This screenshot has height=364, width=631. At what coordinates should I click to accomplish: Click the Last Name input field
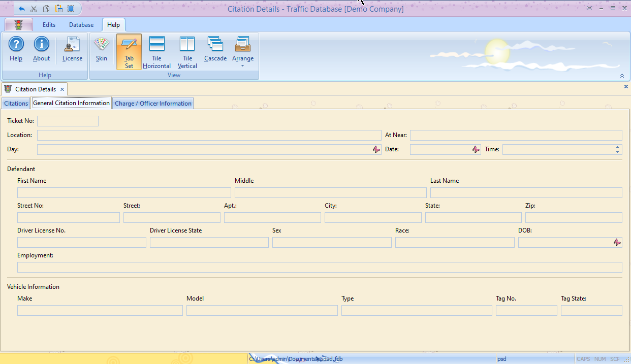coord(526,192)
